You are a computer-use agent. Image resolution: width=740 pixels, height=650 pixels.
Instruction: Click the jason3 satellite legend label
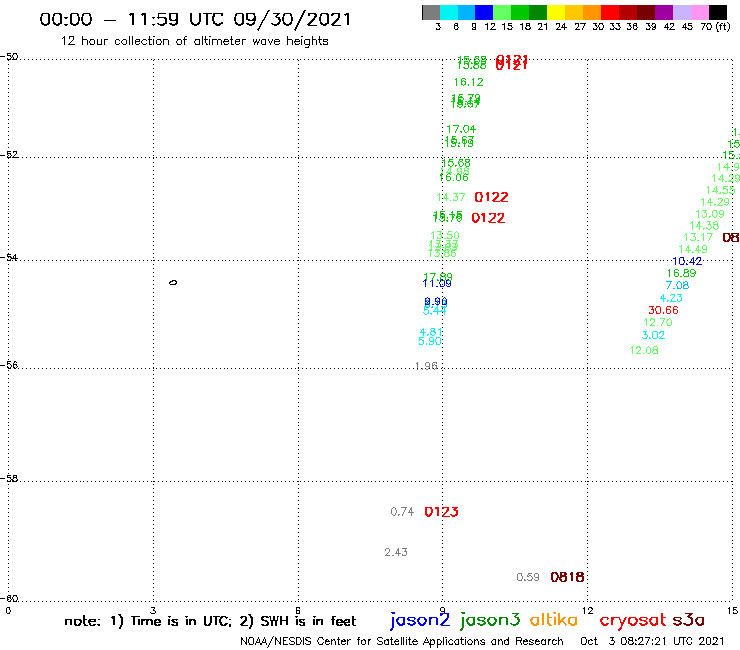490,621
